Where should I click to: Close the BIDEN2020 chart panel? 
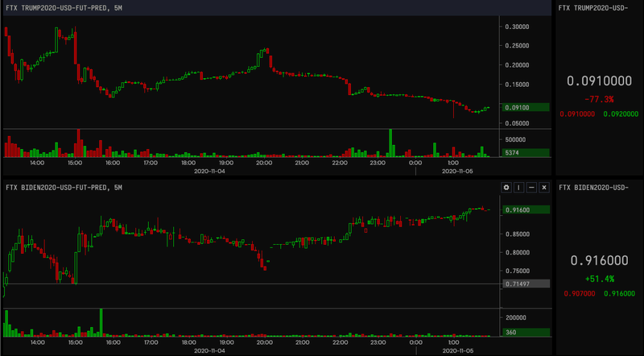pos(544,188)
